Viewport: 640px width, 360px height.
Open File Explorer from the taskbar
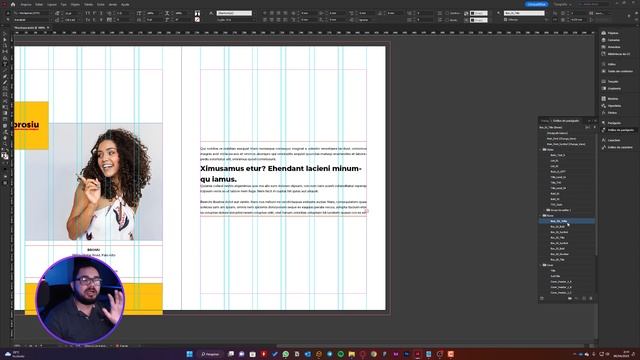coord(351,354)
